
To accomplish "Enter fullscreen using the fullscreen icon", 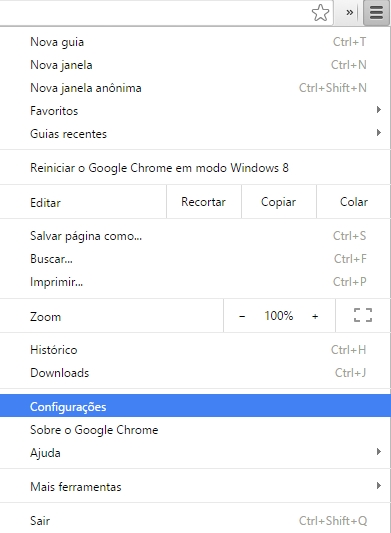I will [x=363, y=315].
